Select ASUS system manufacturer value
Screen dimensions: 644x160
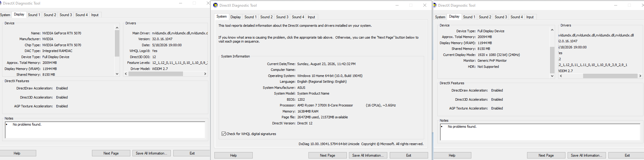[x=301, y=88]
